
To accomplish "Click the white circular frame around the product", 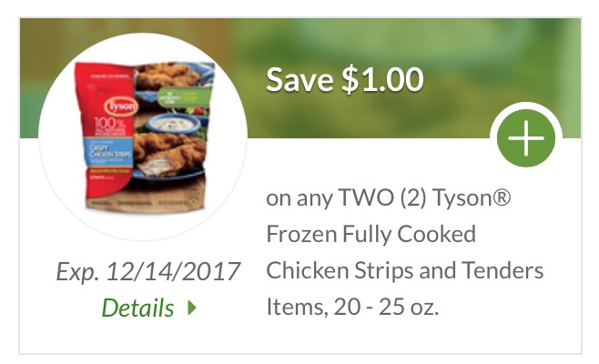I will coord(143,136).
